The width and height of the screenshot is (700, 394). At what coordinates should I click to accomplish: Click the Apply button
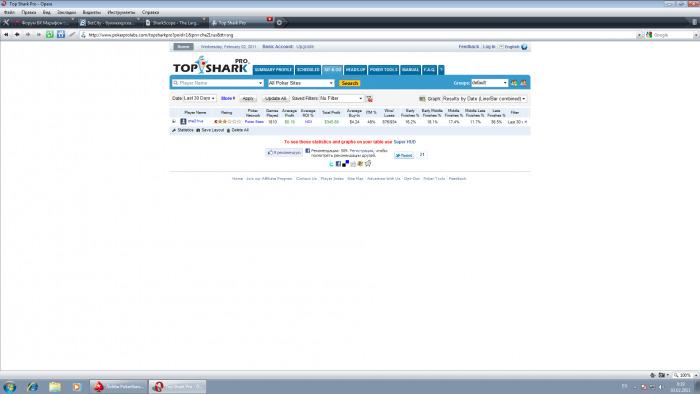pos(248,98)
